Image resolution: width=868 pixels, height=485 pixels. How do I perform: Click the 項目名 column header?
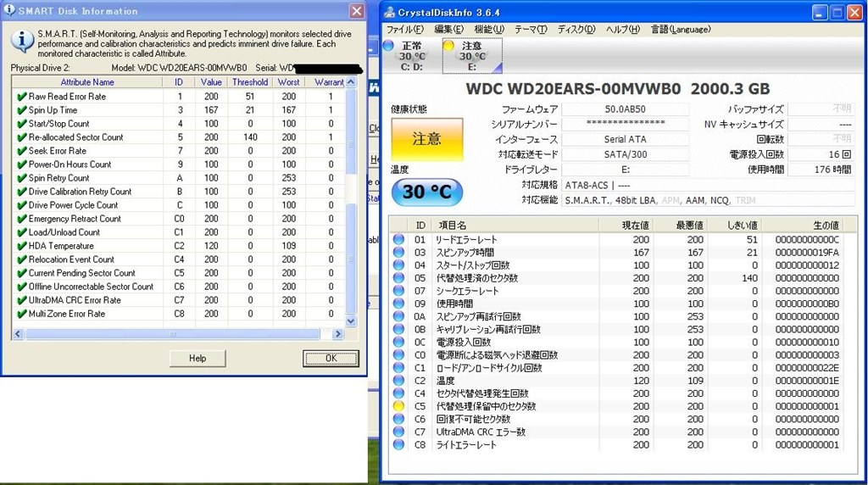(515, 226)
